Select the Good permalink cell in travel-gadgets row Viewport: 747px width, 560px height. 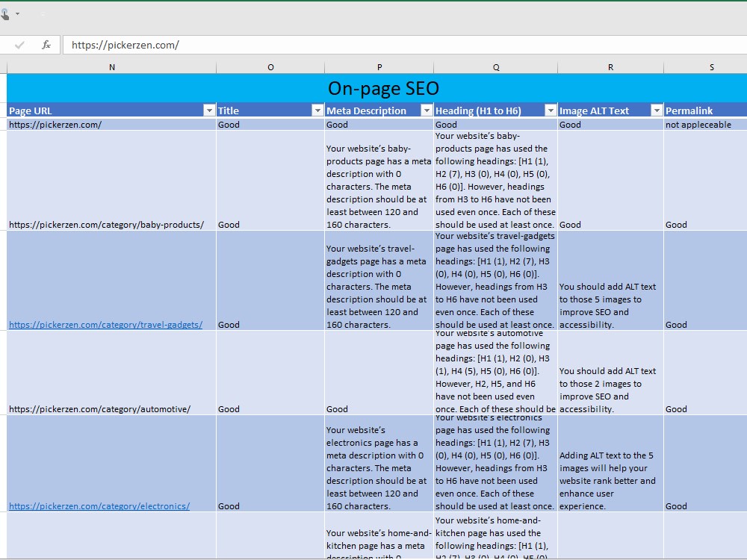tap(706, 281)
